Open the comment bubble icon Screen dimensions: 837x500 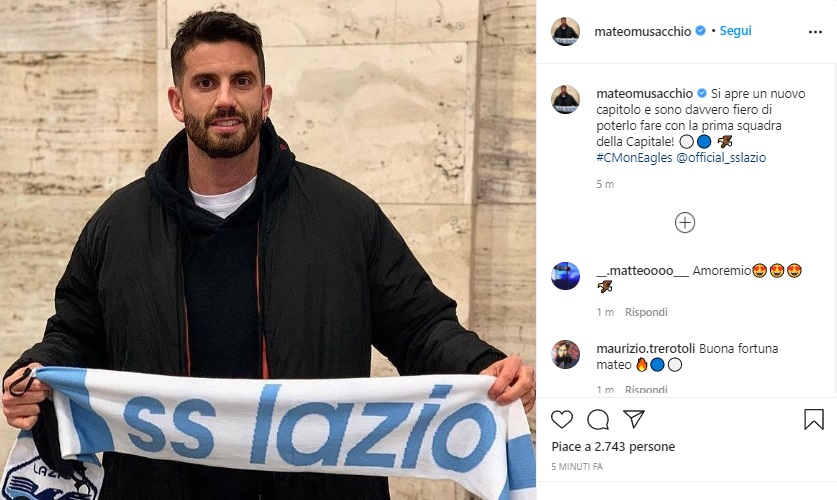(x=598, y=419)
